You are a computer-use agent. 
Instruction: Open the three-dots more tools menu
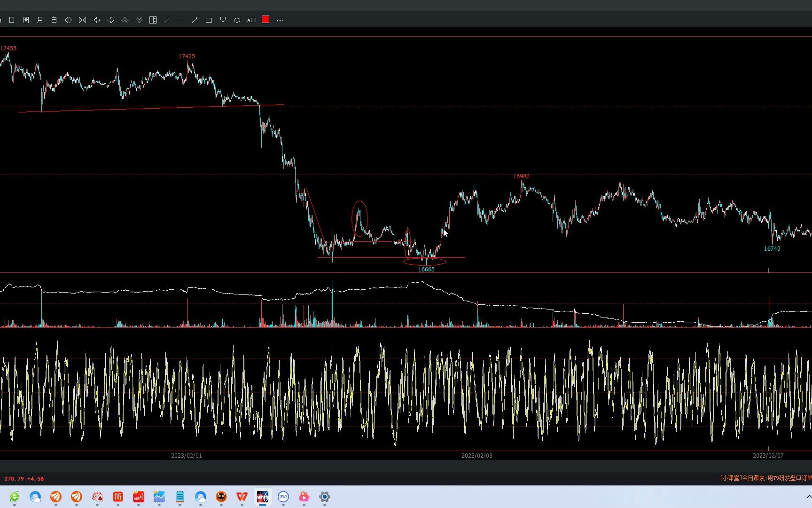[x=280, y=21]
